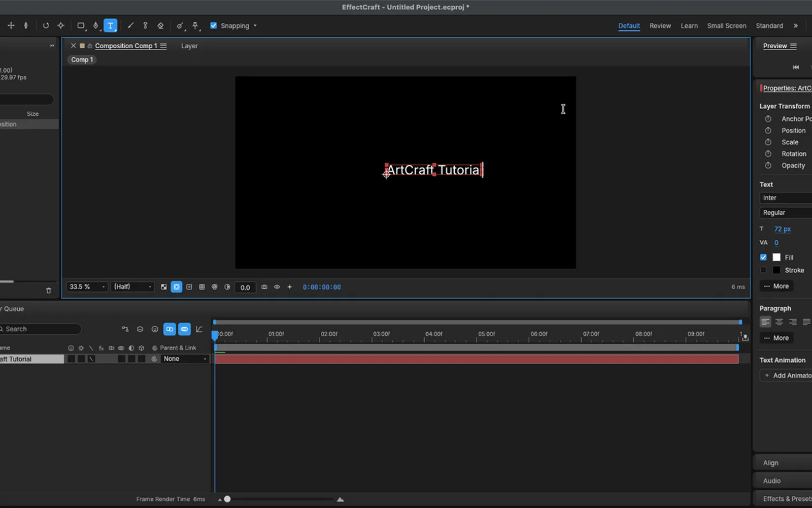Select the Clone Stamp tool
812x508 pixels.
(145, 25)
